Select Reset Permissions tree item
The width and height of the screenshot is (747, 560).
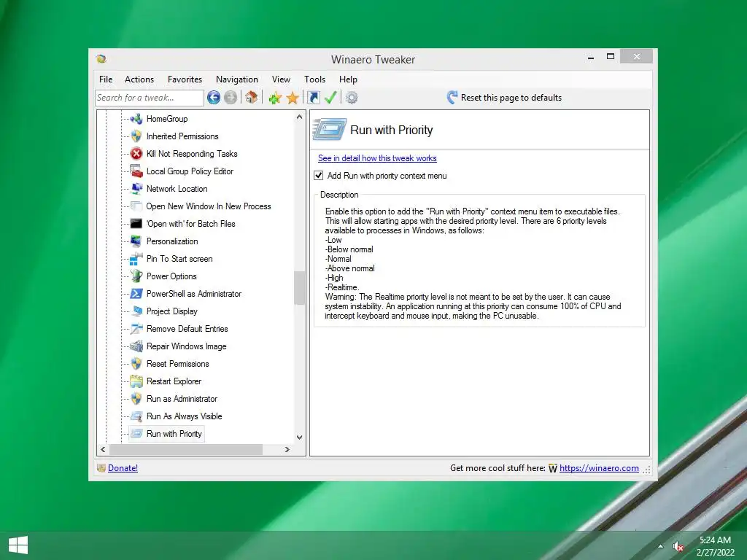point(178,364)
